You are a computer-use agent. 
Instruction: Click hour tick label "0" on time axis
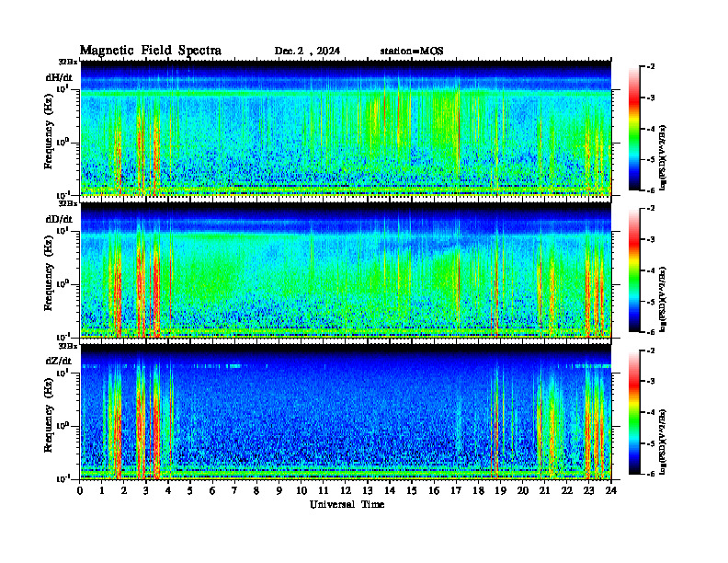(x=80, y=490)
